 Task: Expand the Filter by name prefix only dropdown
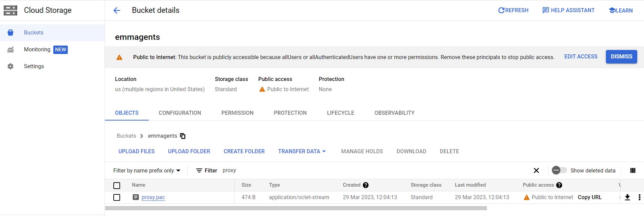(x=147, y=171)
